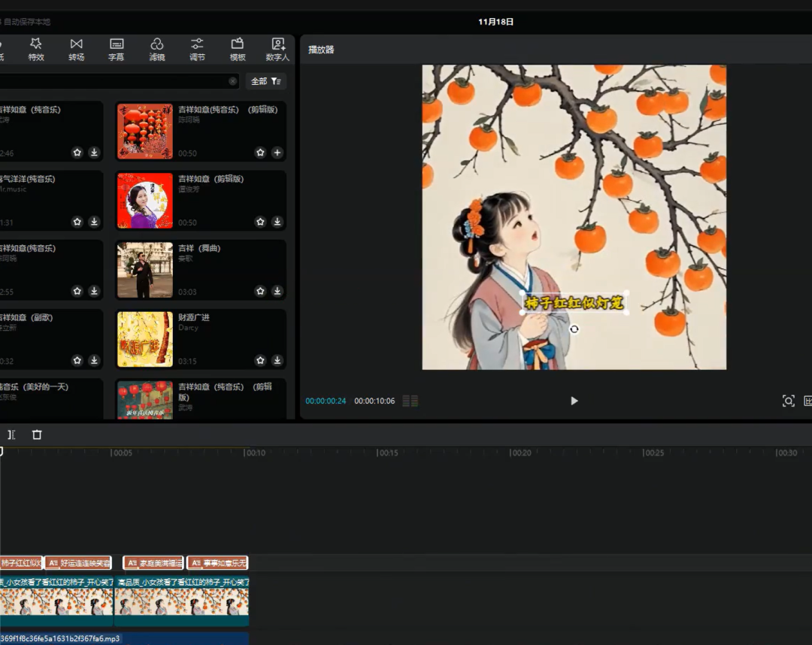Expand the 全部 filter dropdown
This screenshot has height=645, width=812.
pos(265,81)
